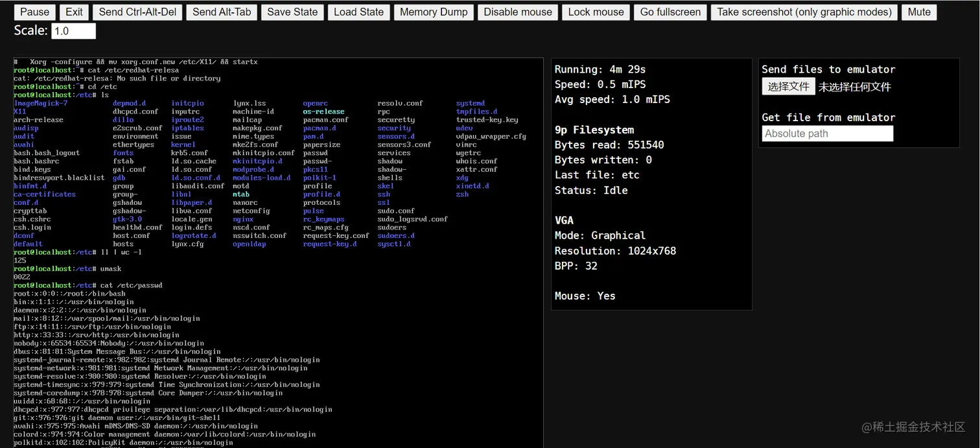Click 'os-release' in the terminal listing
The image size is (980, 448).
pos(323,112)
